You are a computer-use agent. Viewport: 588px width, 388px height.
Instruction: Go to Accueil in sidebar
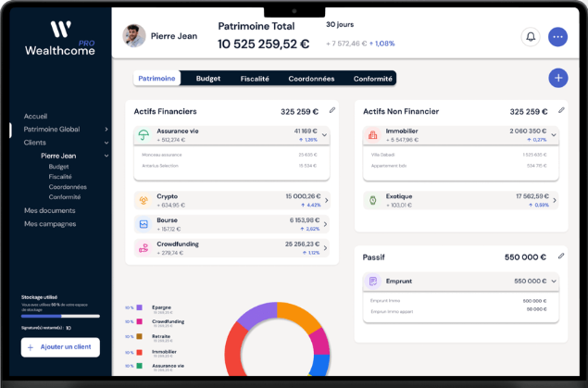click(x=35, y=116)
